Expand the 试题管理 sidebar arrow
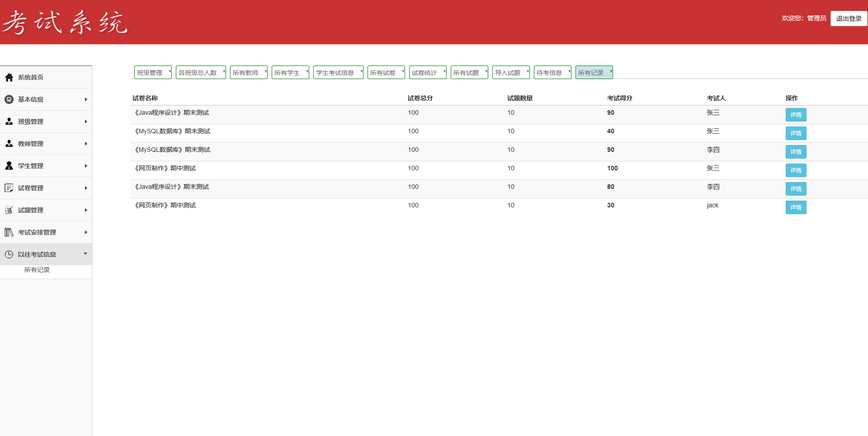 tap(86, 210)
